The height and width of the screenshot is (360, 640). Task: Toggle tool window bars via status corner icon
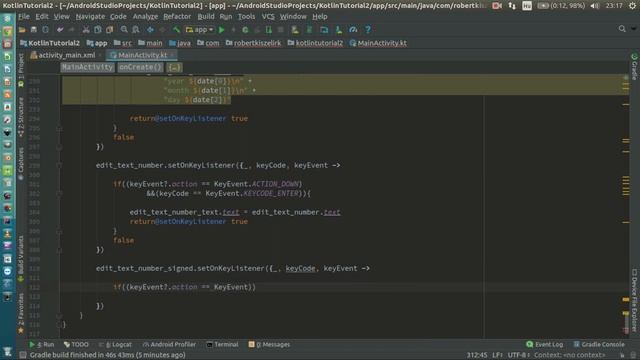coord(23,355)
